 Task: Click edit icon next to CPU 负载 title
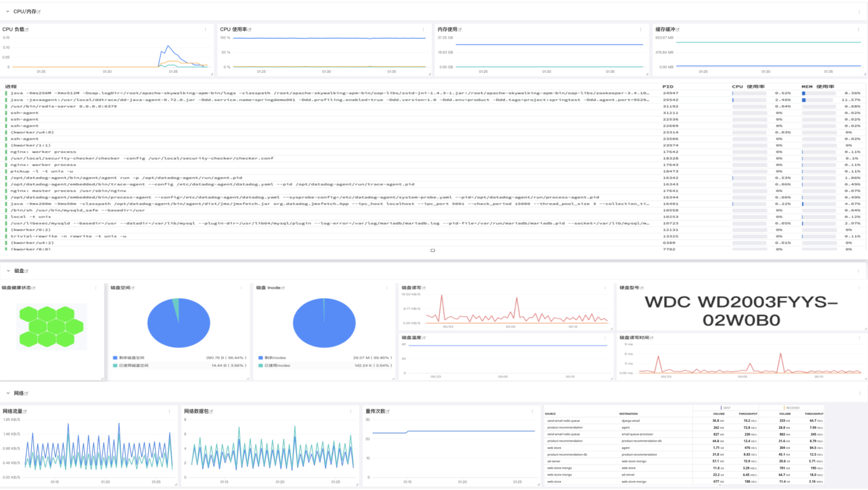point(27,30)
